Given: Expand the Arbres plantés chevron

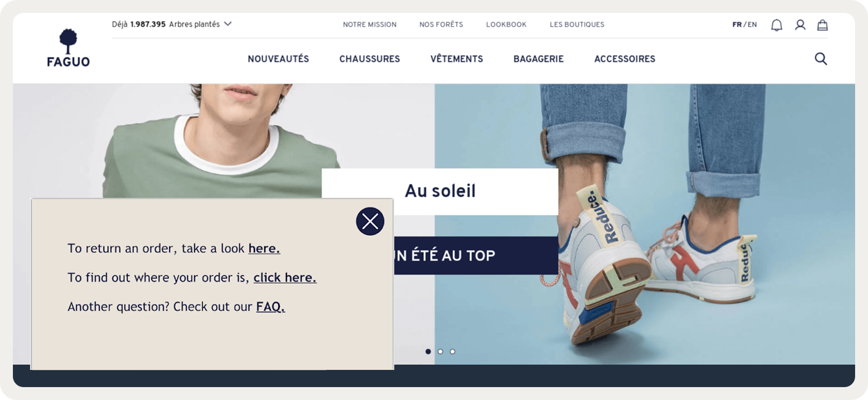Looking at the screenshot, I should [228, 24].
